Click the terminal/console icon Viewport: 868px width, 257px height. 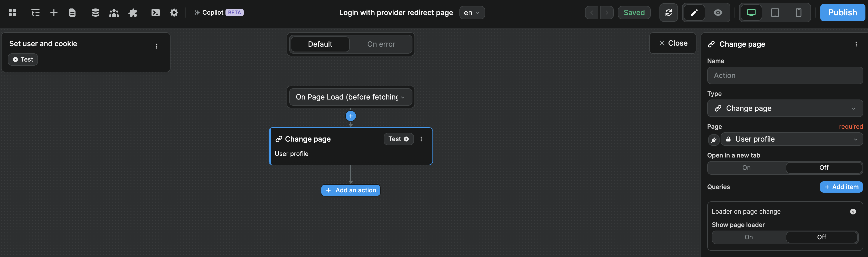155,13
